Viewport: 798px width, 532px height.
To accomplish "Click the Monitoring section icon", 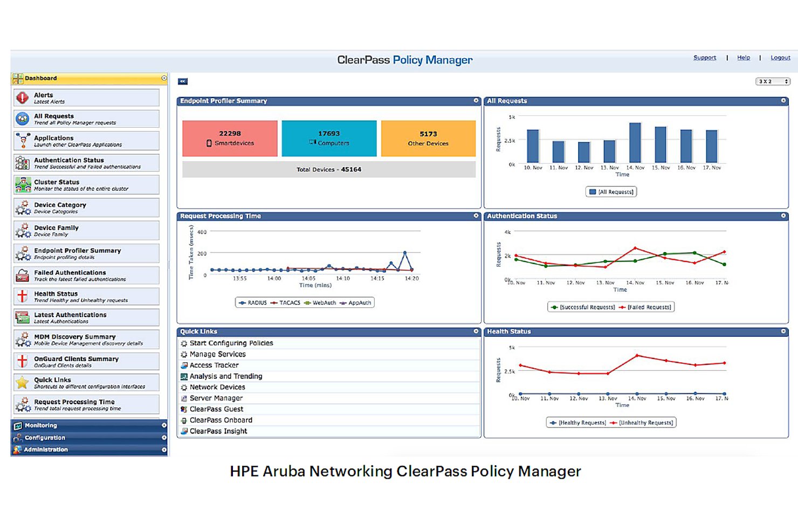I will pos(18,426).
